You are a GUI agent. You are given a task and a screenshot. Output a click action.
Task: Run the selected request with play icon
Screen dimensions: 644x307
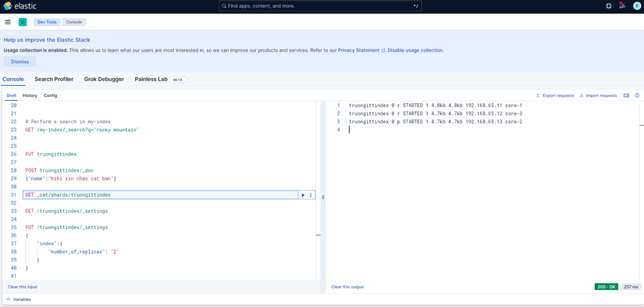(303, 195)
